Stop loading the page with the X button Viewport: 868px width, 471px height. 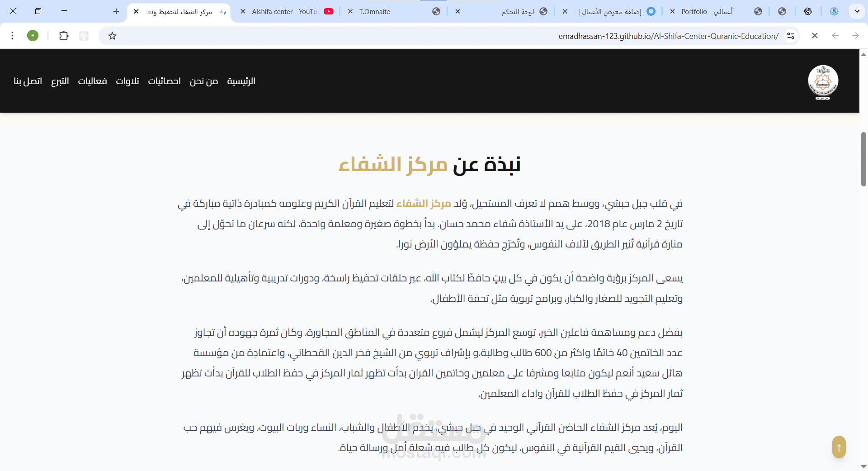[x=815, y=36]
